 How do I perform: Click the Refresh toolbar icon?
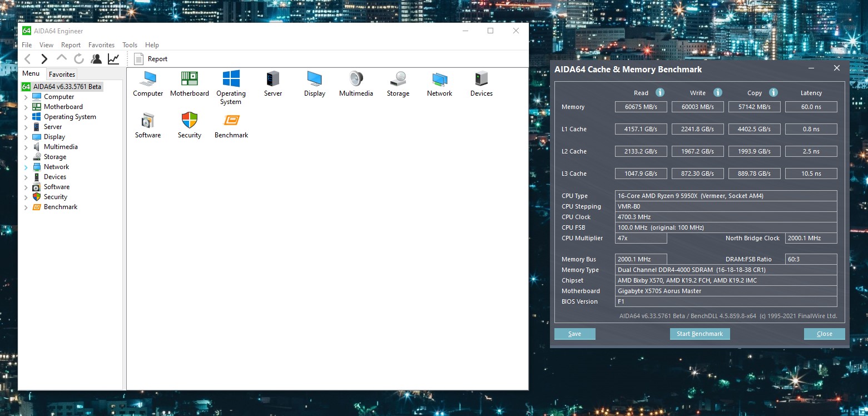tap(79, 59)
